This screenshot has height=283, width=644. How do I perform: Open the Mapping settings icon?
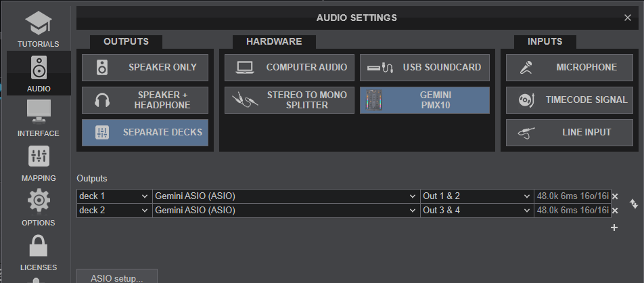(38, 157)
